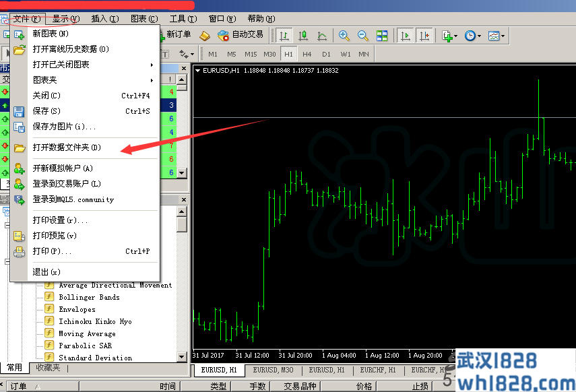576x392 pixels.
Task: Select the H4 timeframe button
Action: (x=307, y=54)
